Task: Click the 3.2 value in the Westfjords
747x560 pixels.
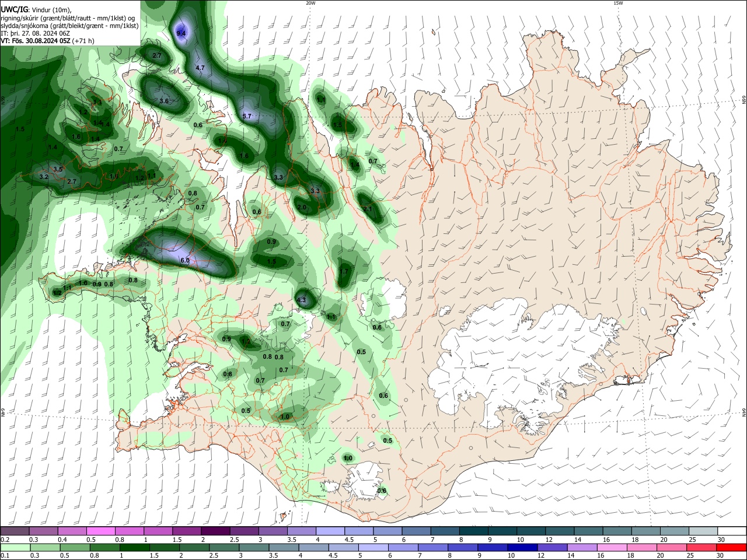Action: tap(44, 177)
